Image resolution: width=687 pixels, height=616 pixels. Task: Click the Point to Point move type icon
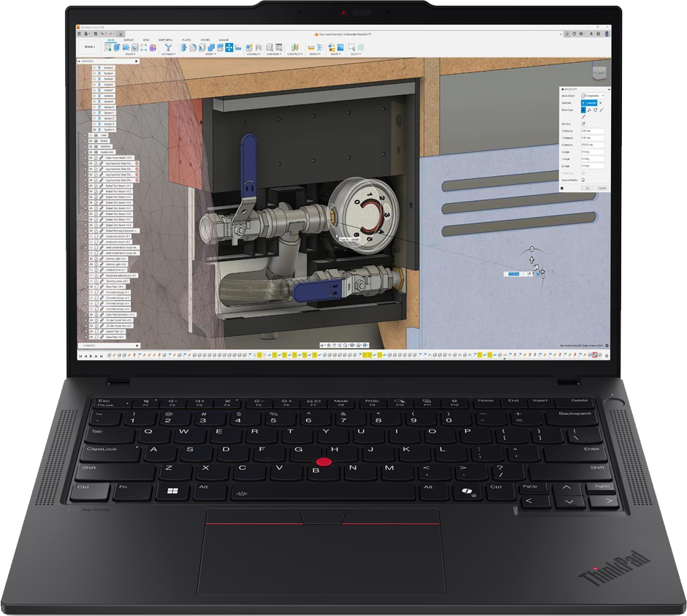(601, 110)
